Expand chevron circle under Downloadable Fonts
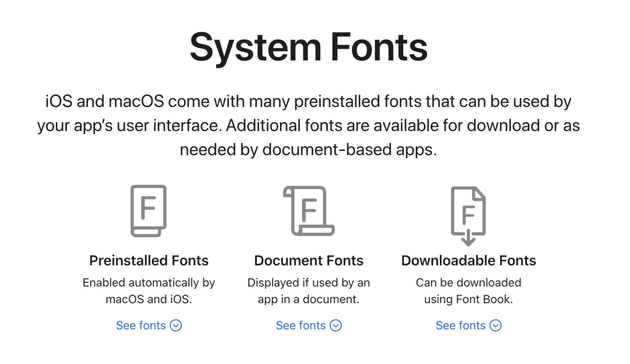Screen dimensions: 630x364 pos(495,326)
